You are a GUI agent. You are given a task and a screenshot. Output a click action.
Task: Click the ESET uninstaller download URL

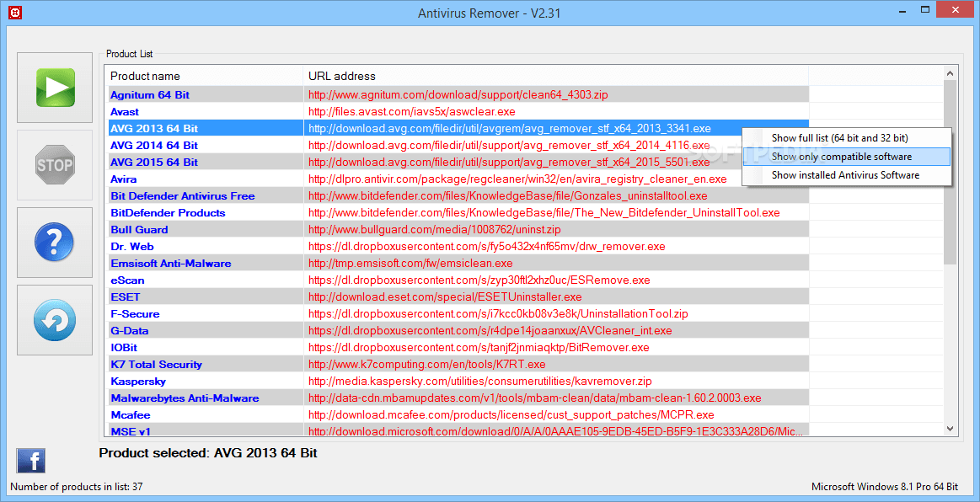pos(444,297)
